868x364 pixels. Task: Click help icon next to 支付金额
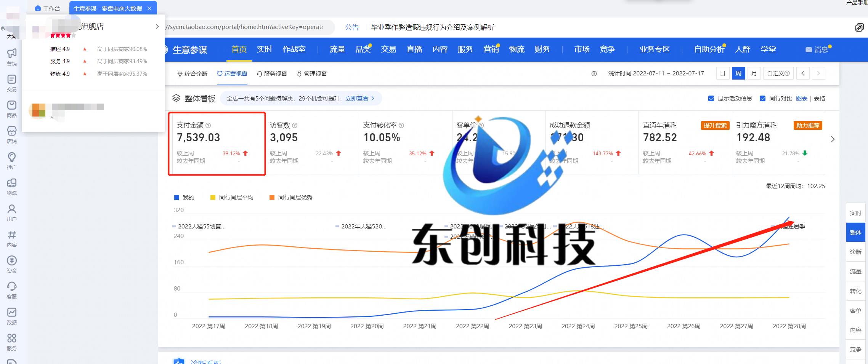(x=208, y=125)
